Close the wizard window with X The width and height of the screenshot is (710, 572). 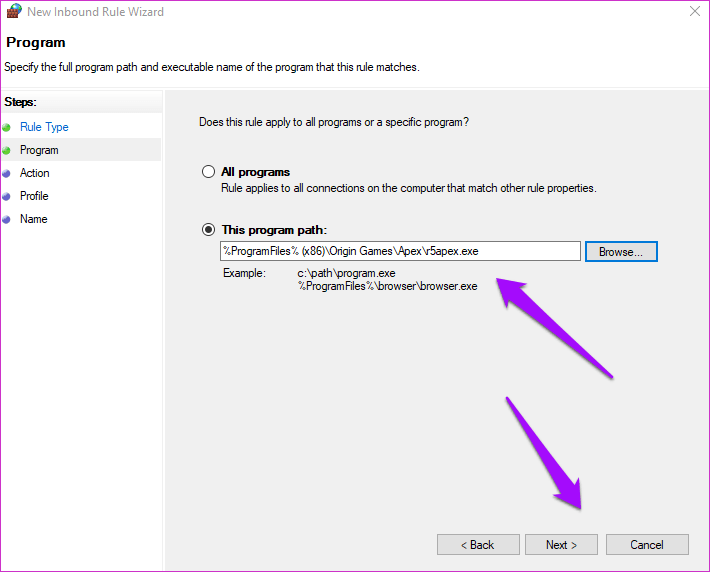pos(695,11)
